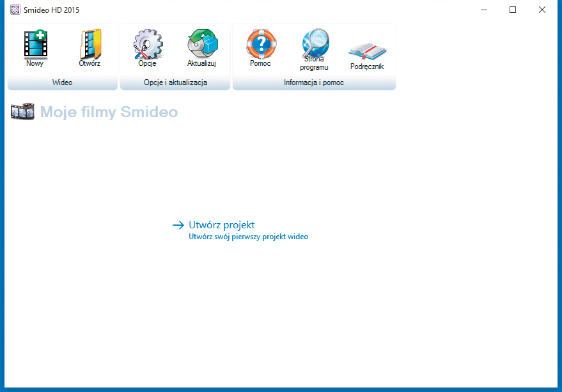Minimize the Smideo HD 2015 window

tap(483, 10)
